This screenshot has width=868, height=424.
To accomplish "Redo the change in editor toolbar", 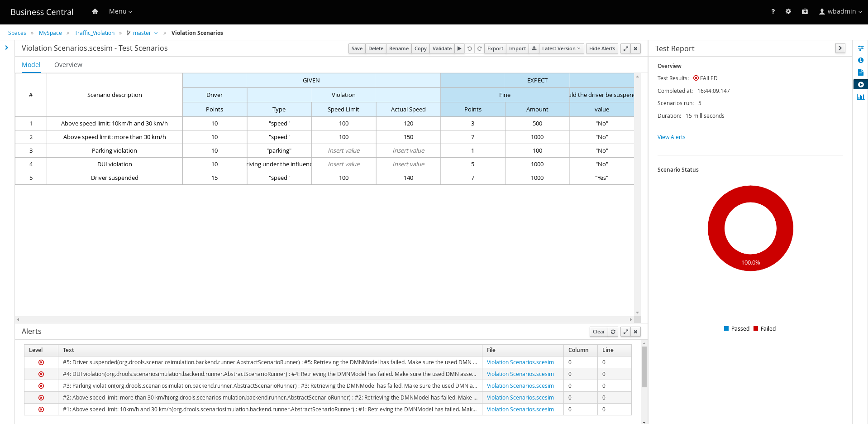I will (x=479, y=48).
